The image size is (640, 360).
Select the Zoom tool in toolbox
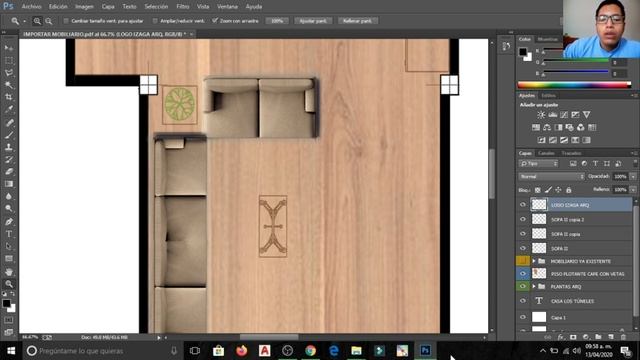tap(9, 284)
